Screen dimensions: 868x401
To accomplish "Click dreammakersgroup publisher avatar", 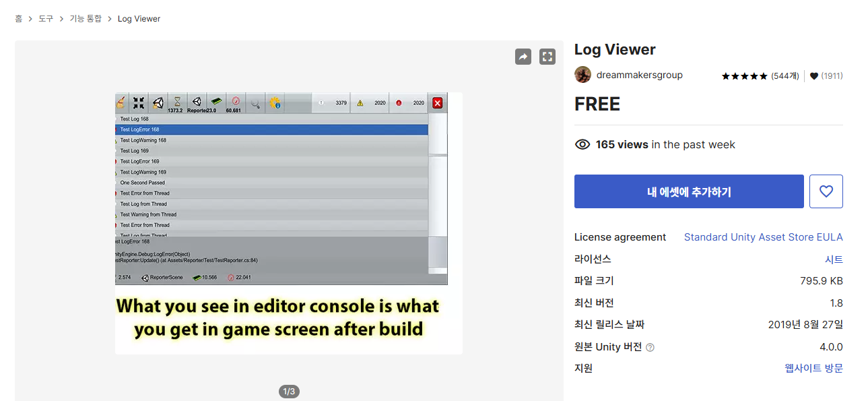I will (582, 75).
